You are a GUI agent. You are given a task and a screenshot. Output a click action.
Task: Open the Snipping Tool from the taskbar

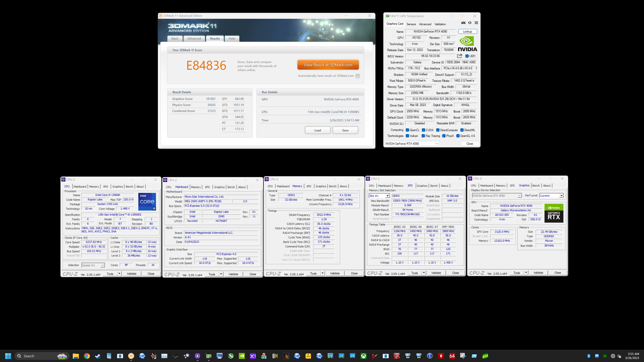point(463,356)
